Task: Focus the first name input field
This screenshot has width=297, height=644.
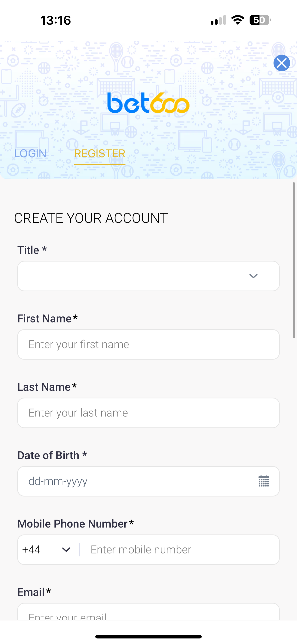Action: tap(148, 344)
